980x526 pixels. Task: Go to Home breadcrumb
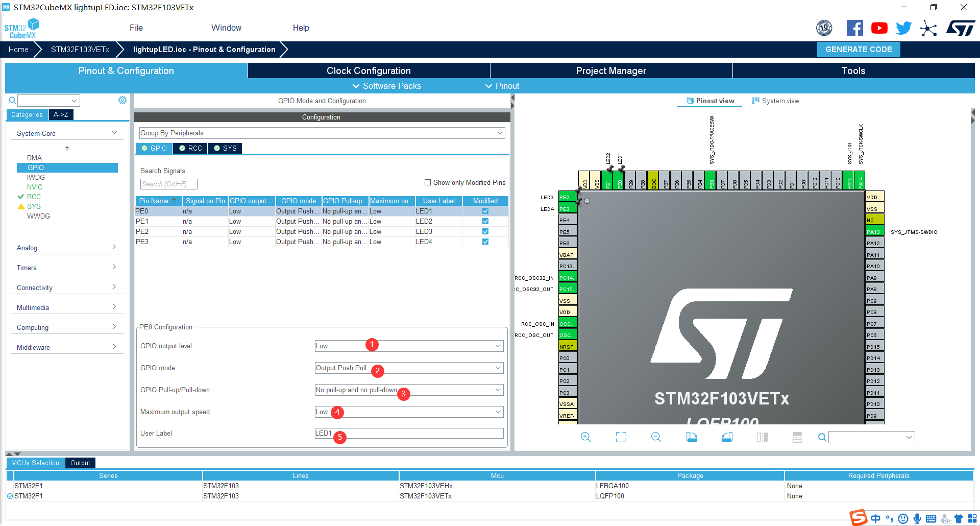(18, 50)
